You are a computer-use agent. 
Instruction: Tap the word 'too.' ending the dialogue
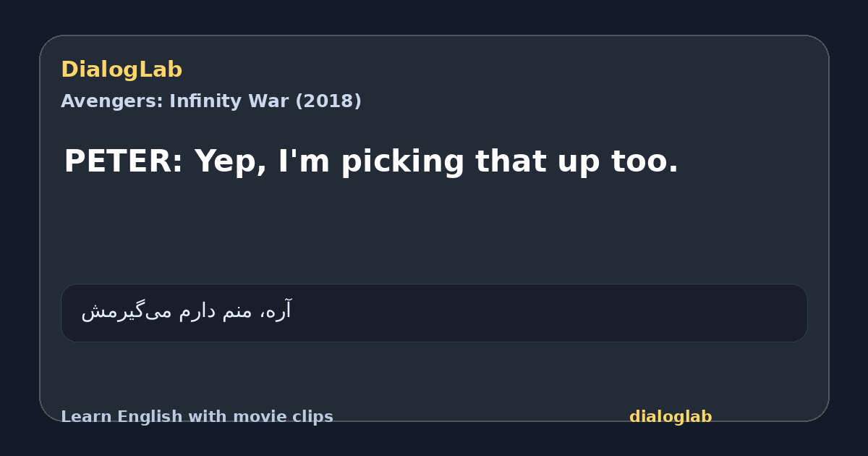point(644,161)
